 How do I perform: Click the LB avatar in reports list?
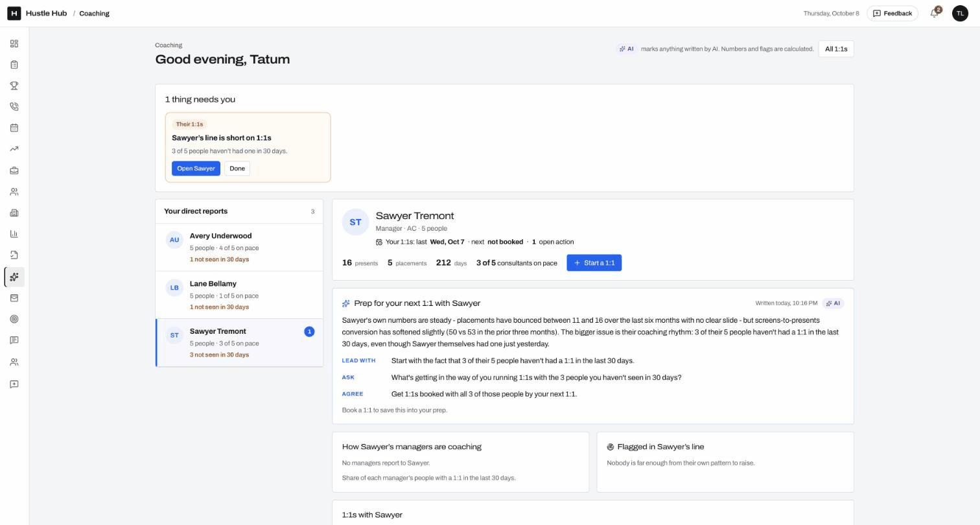pyautogui.click(x=174, y=288)
